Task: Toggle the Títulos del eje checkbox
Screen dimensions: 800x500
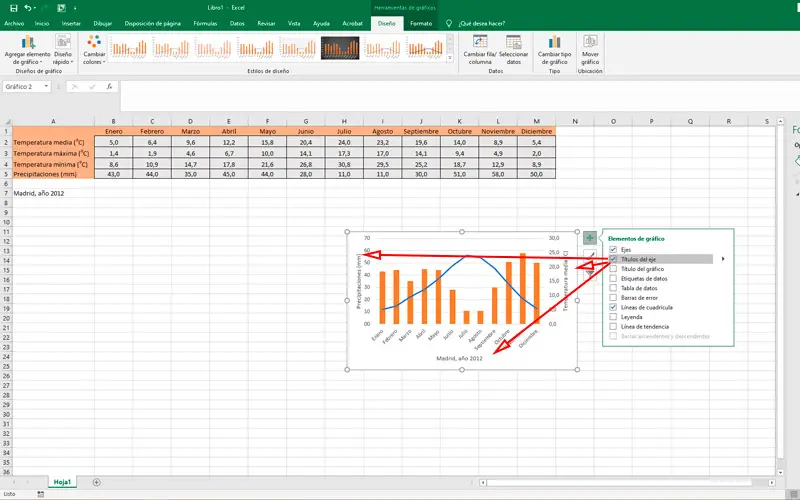Action: (x=613, y=259)
